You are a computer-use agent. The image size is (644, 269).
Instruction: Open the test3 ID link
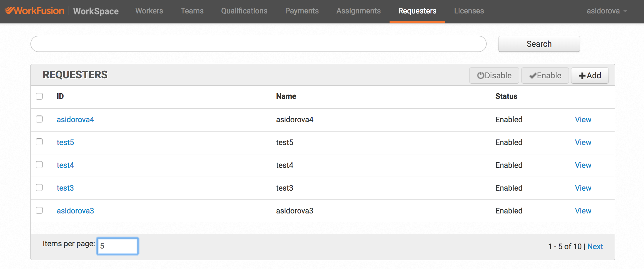65,188
